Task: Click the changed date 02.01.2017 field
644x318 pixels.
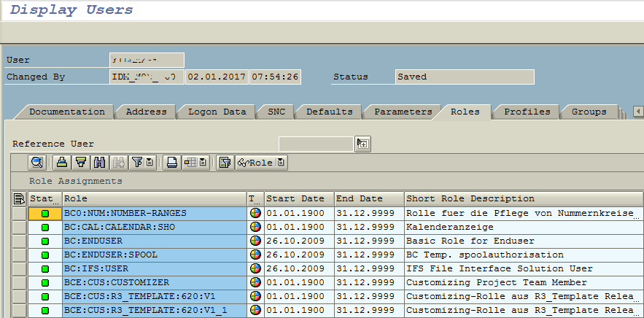Action: (x=217, y=77)
